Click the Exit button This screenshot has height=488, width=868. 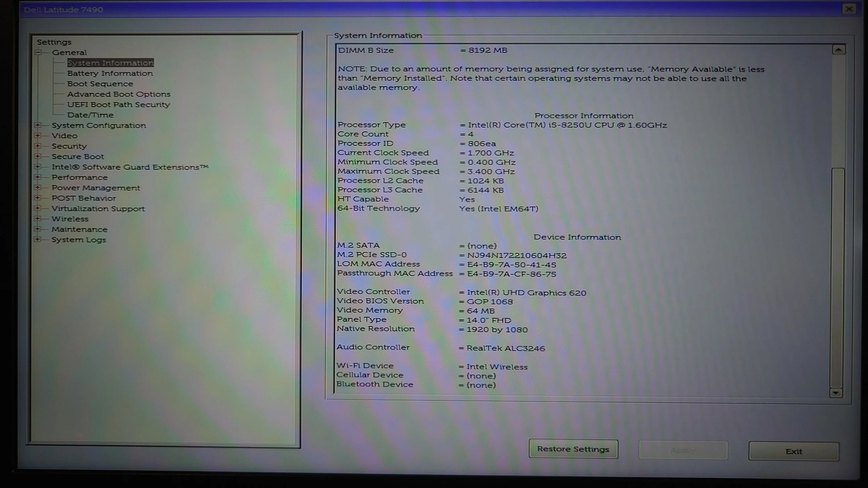tap(793, 451)
